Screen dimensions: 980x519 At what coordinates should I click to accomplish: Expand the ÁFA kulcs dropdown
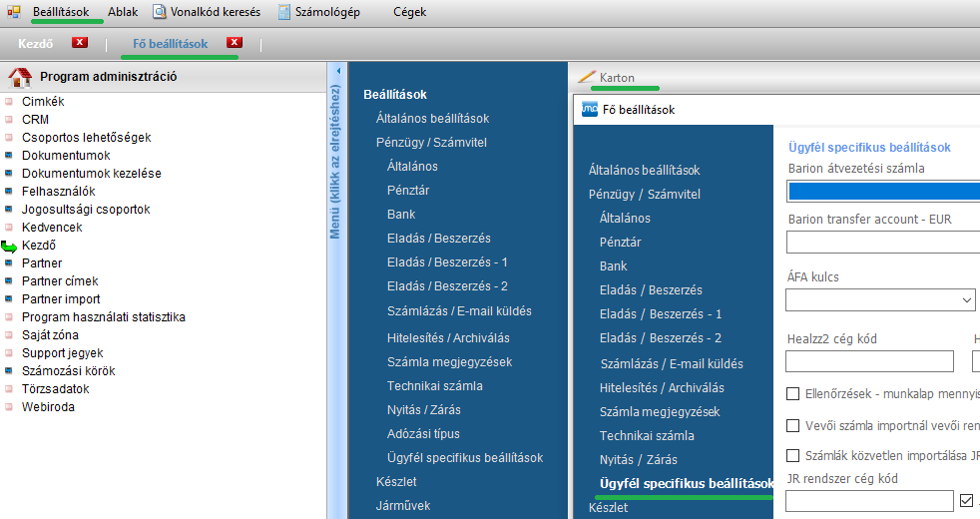pyautogui.click(x=967, y=299)
